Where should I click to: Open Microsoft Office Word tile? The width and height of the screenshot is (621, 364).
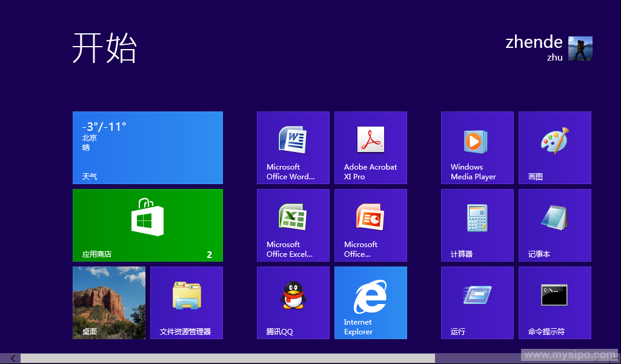coord(293,148)
